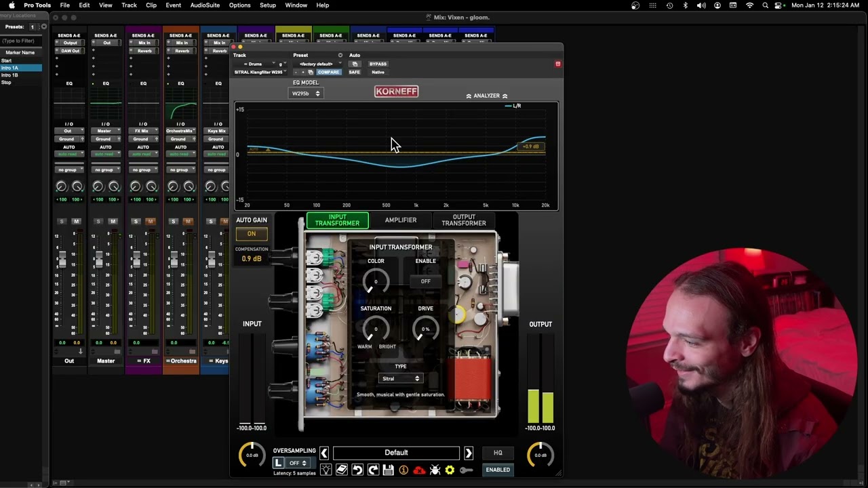Viewport: 868px width, 488px height.
Task: Toggle the SAFE automation button
Action: tap(355, 72)
